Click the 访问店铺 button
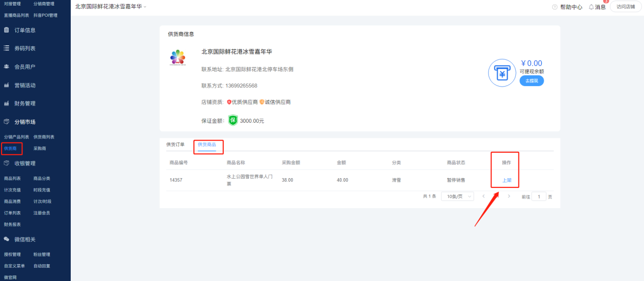The width and height of the screenshot is (644, 281). [625, 7]
